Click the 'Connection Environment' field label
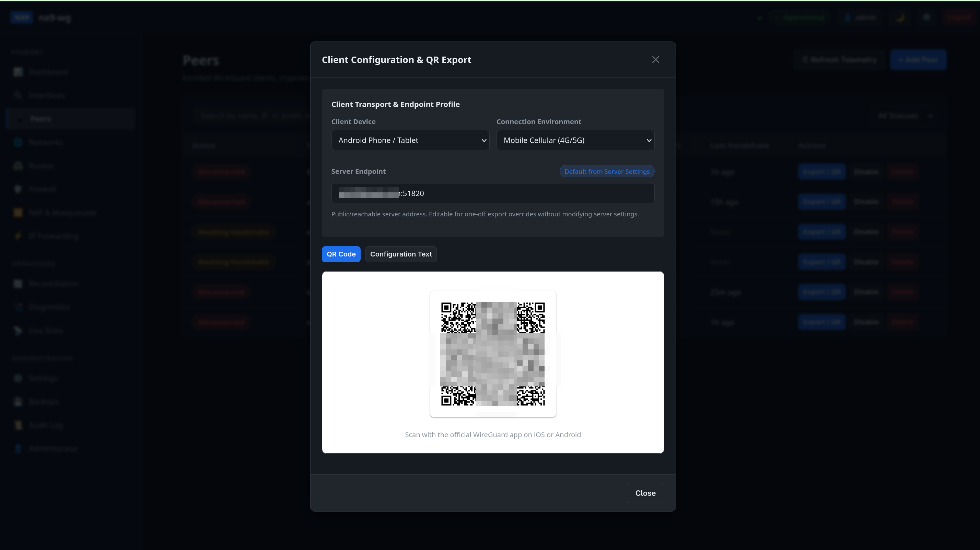Viewport: 980px width, 550px height. click(x=538, y=122)
